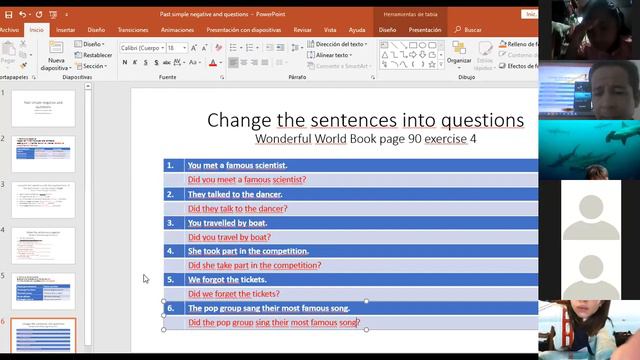This screenshot has height=360, width=640.
Task: Open the table tools Presentación tab
Action: [425, 30]
